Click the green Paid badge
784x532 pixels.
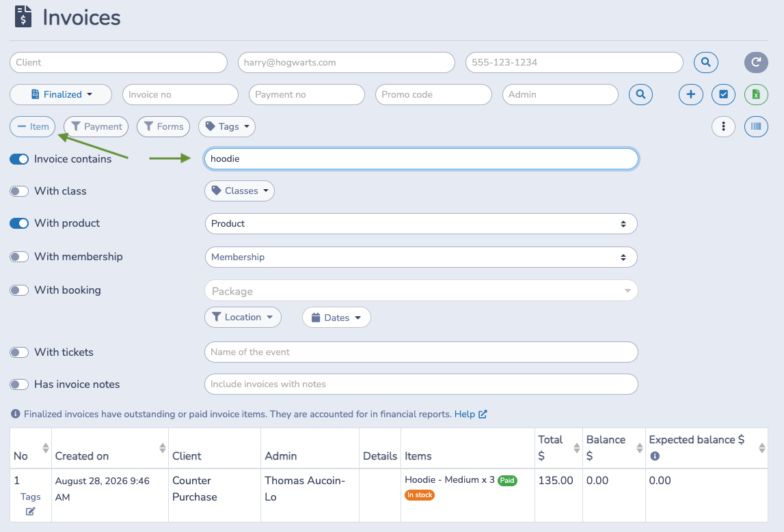(x=507, y=481)
